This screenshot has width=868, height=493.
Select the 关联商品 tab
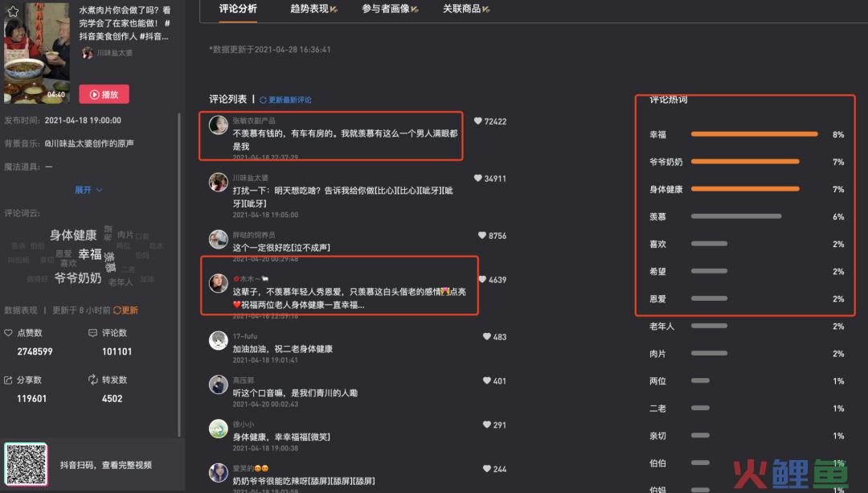(466, 9)
